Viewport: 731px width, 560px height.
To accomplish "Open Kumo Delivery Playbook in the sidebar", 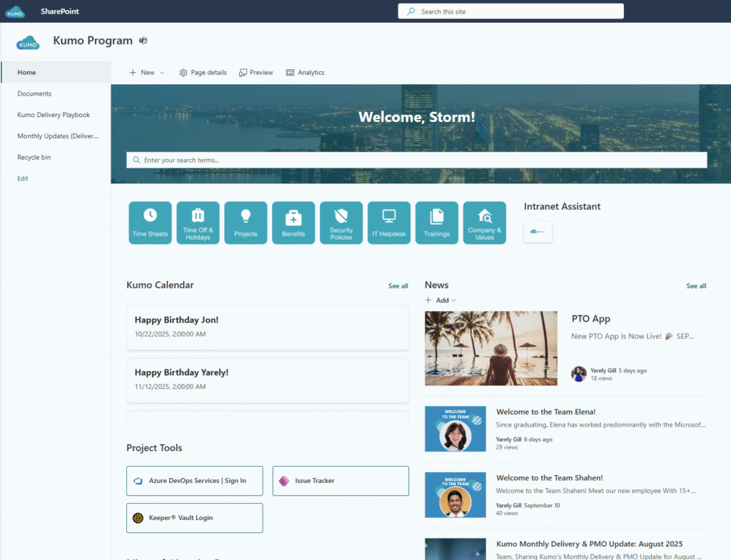I will coord(54,115).
